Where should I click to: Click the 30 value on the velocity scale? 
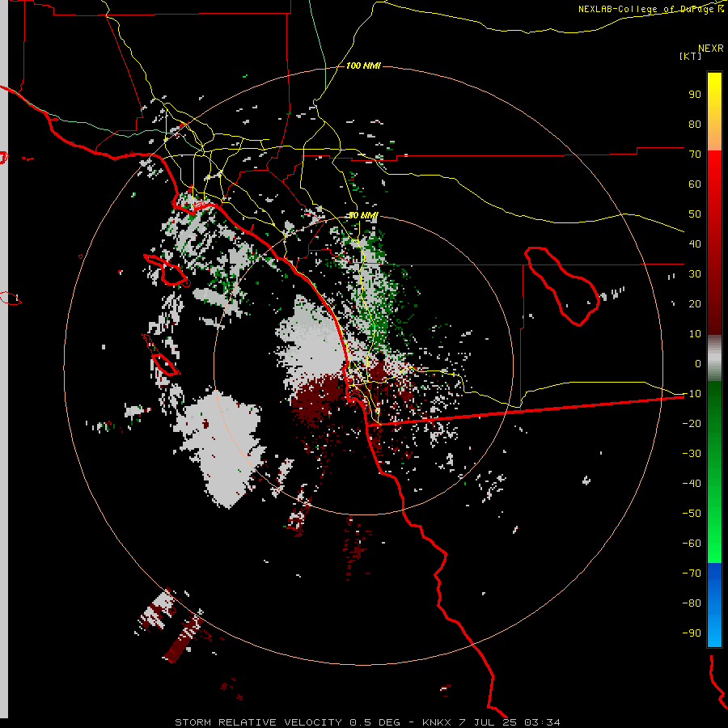coord(695,274)
